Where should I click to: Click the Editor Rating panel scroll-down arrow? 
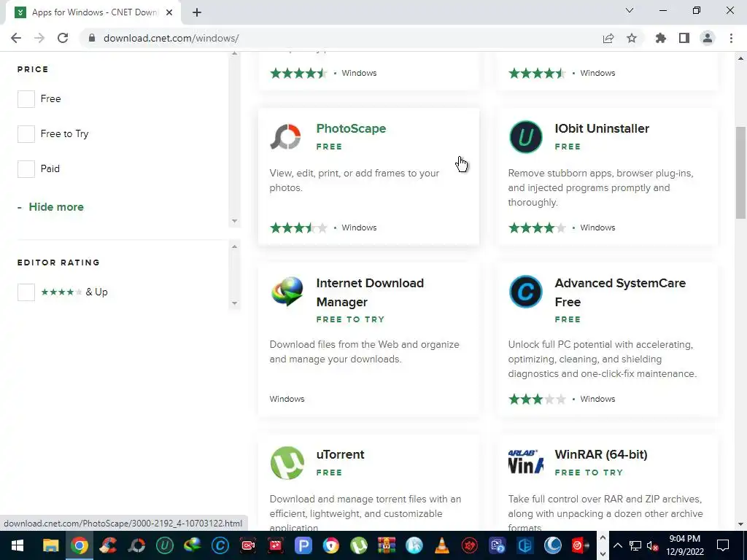pyautogui.click(x=234, y=303)
